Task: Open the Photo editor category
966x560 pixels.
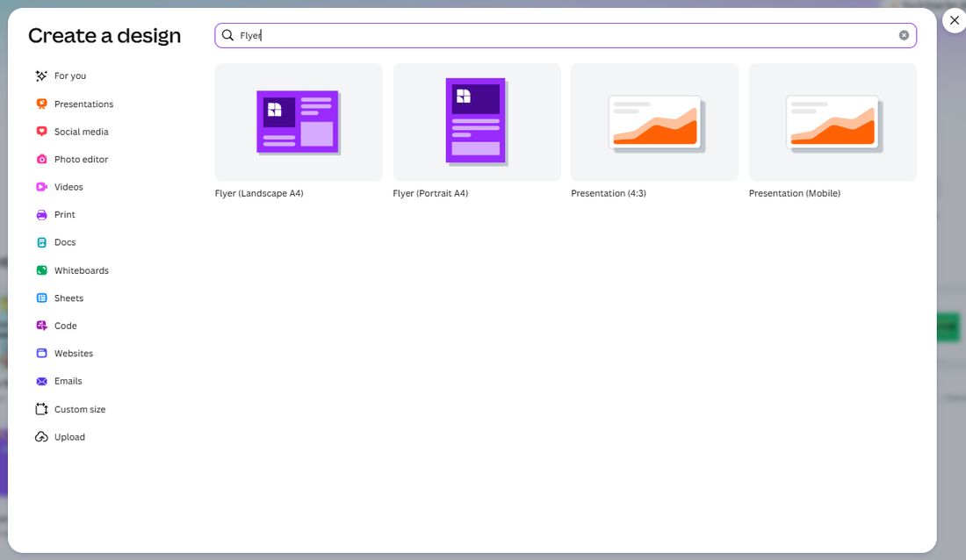Action: point(82,159)
